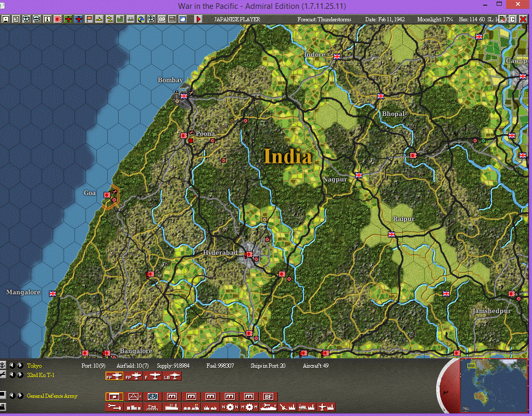Open the 32nd Ku T-1 air unit link

pyautogui.click(x=41, y=375)
